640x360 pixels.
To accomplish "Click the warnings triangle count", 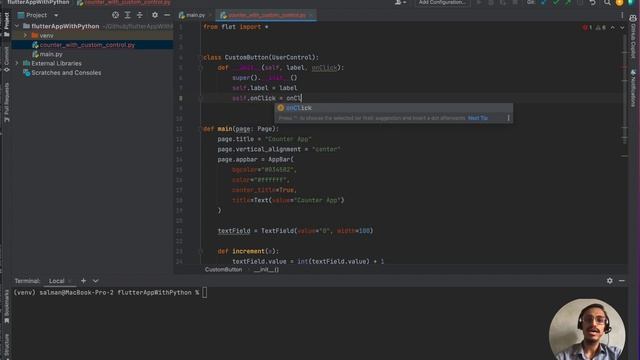I will pyautogui.click(x=600, y=27).
